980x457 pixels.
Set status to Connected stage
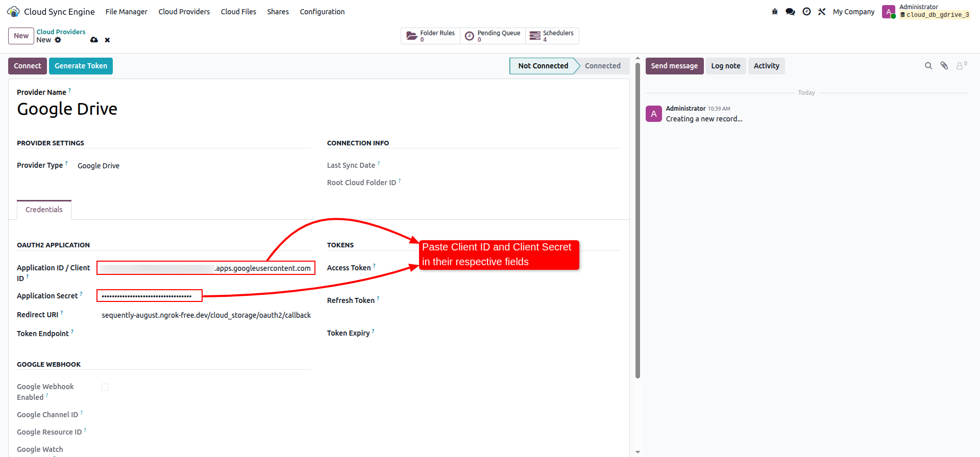[602, 66]
